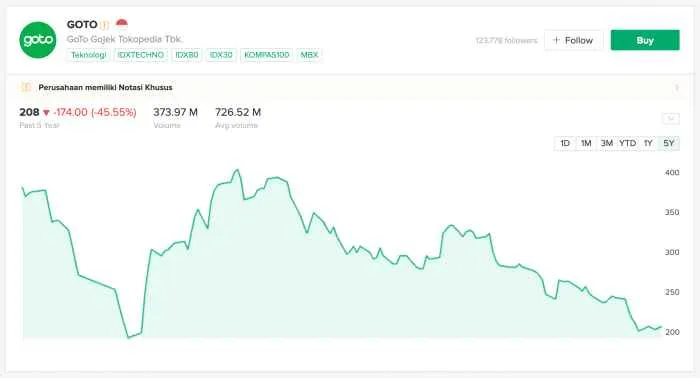Click the plus icon in Follow button
Screen dimensions: 700x378
coord(556,40)
